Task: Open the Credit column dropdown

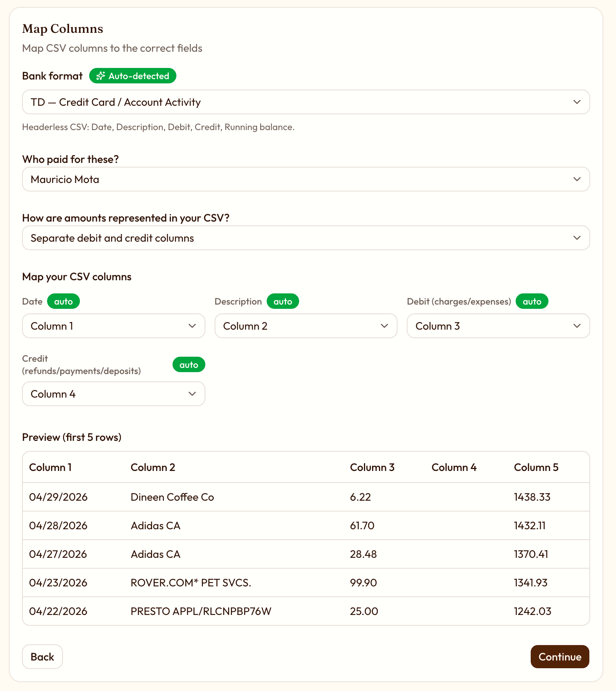Action: click(x=113, y=394)
